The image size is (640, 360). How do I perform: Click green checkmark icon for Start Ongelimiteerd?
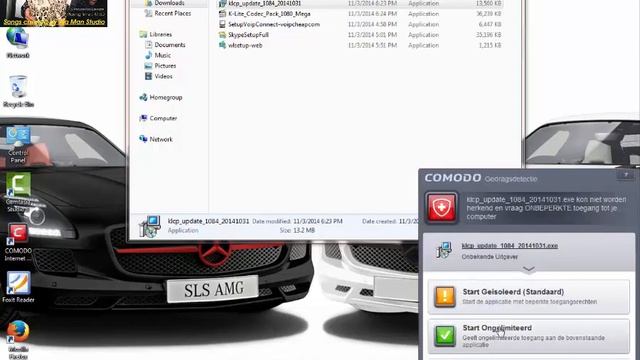[444, 336]
